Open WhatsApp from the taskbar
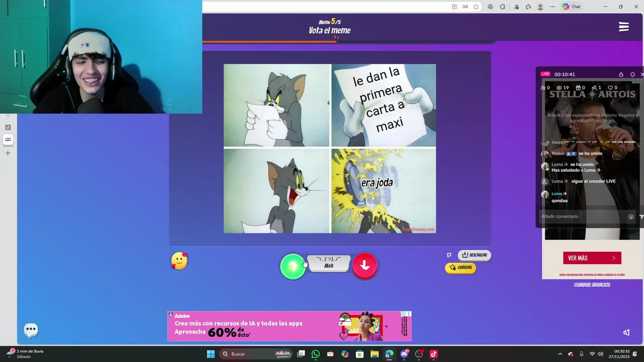 (x=315, y=354)
